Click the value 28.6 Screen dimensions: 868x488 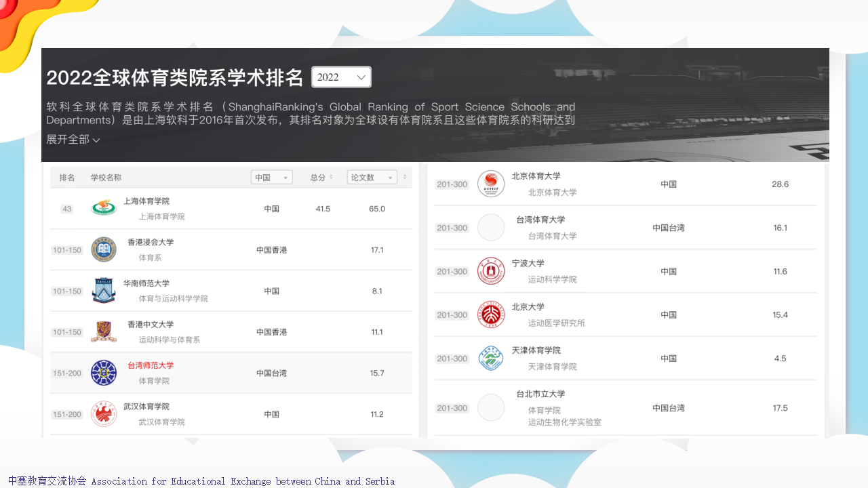click(781, 184)
